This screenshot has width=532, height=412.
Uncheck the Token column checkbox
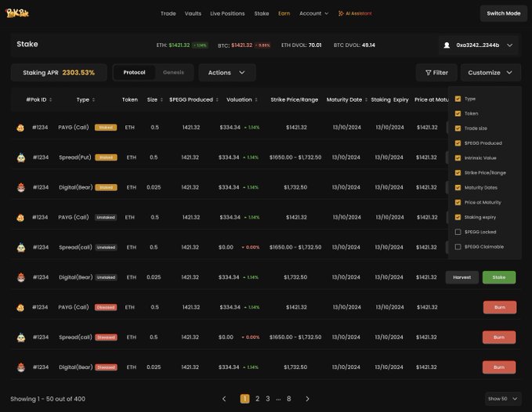click(x=458, y=114)
